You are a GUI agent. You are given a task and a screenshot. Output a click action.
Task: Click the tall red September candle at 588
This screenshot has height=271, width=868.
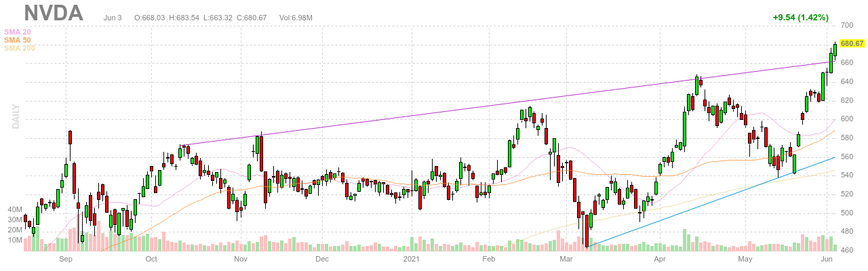[70, 137]
